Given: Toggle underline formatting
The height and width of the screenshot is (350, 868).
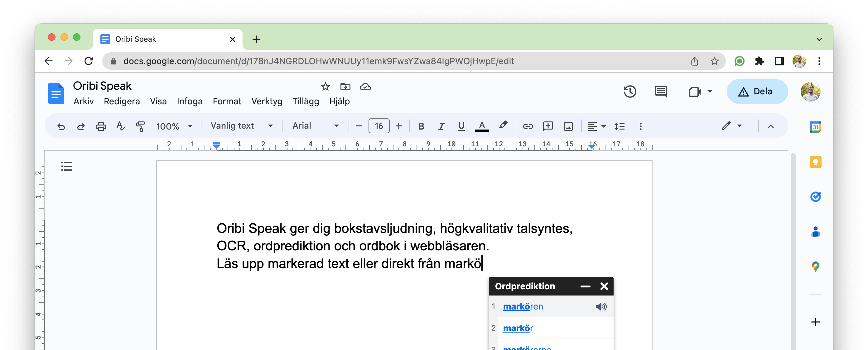Looking at the screenshot, I should pyautogui.click(x=461, y=126).
